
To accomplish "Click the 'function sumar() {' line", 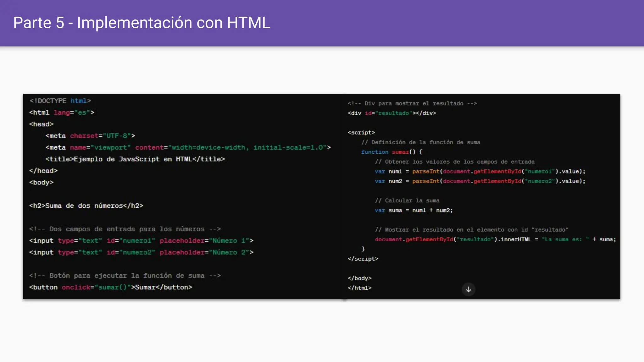I will (392, 152).
